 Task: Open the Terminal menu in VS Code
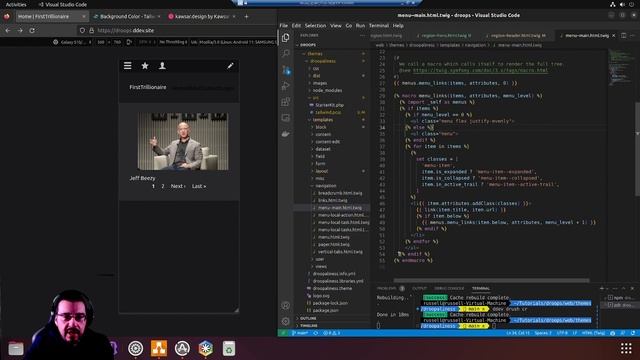pyautogui.click(x=379, y=25)
